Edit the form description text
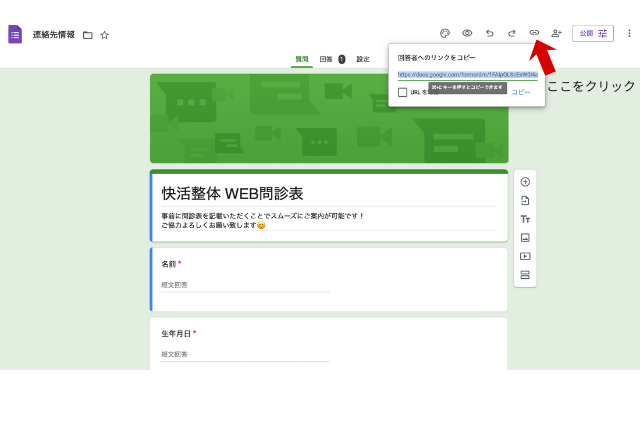Image resolution: width=640 pixels, height=430 pixels. 262,220
